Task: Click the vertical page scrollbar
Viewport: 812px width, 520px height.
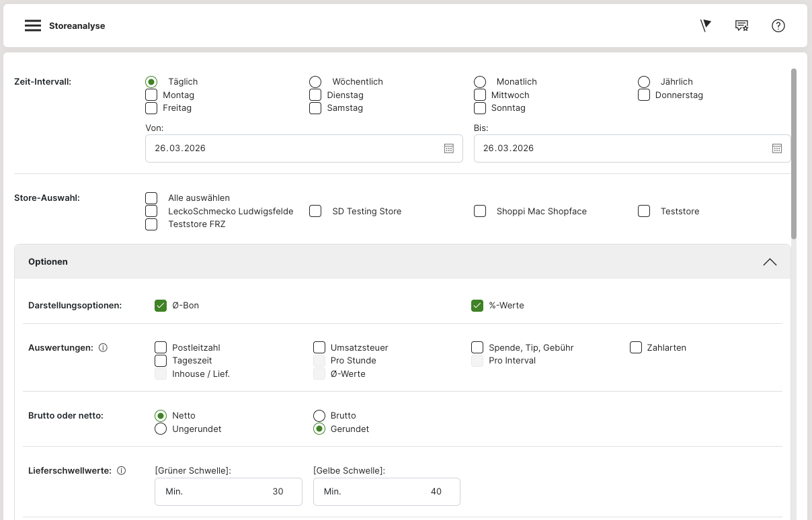Action: [794, 153]
